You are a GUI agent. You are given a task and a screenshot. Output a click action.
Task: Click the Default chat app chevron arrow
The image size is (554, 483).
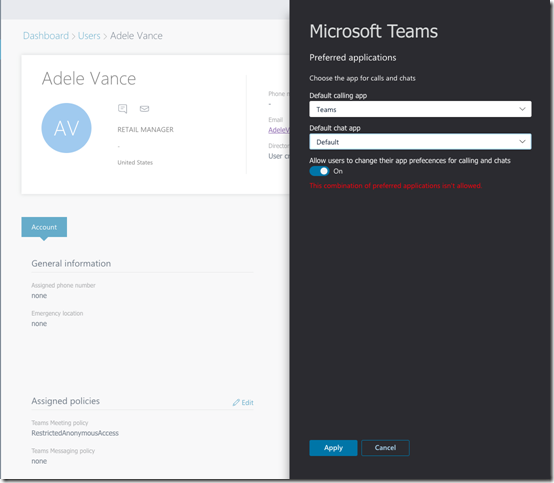click(522, 142)
